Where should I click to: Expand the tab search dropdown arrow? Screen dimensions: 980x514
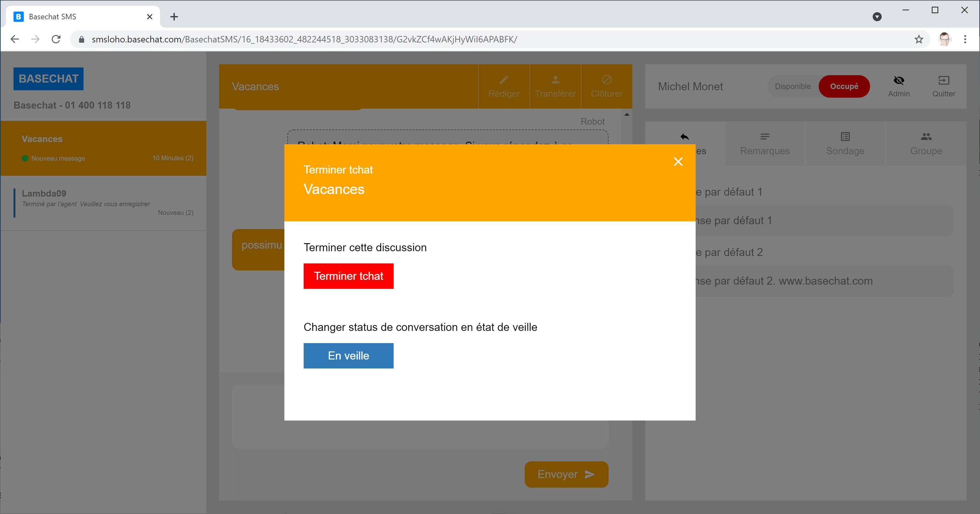[877, 17]
